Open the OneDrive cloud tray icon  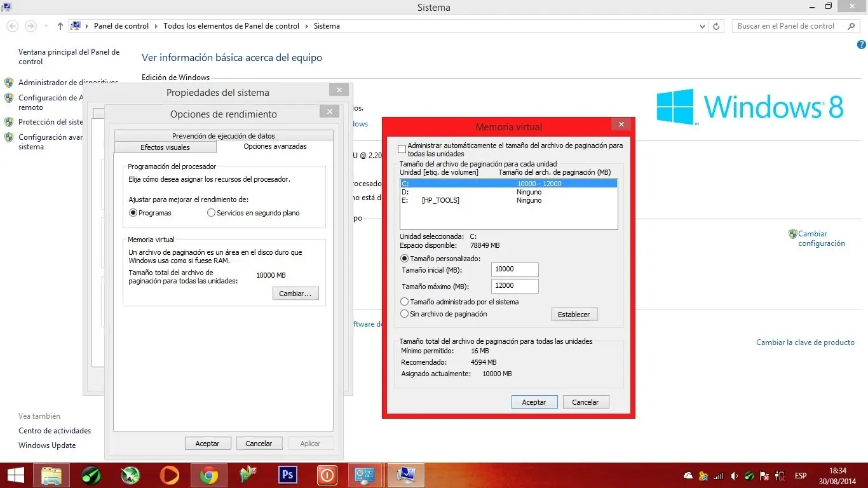688,475
